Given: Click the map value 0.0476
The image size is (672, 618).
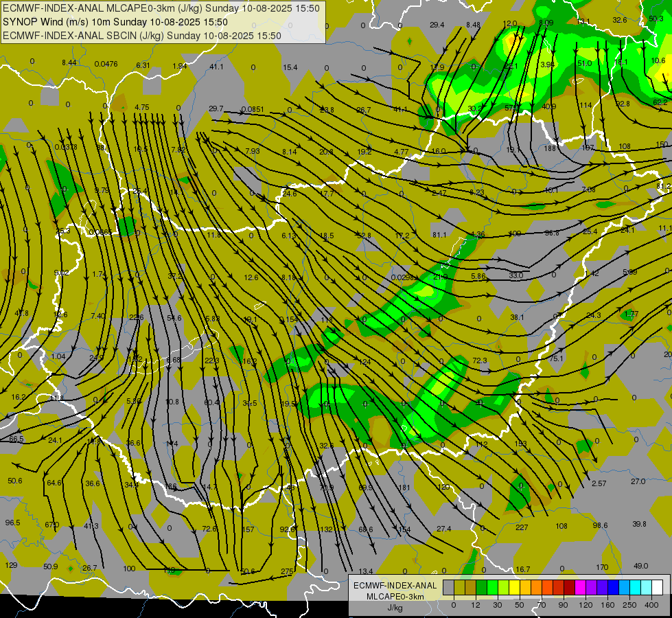Looking at the screenshot, I should point(106,65).
